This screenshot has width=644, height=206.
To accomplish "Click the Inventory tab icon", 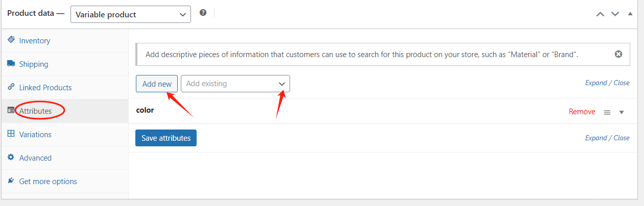I will tap(11, 40).
